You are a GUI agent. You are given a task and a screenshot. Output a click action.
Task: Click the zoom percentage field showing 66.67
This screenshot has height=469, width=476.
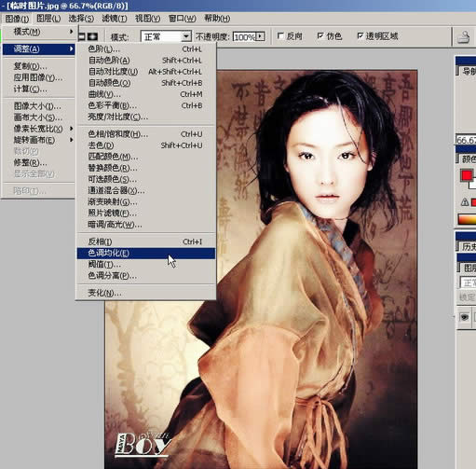(x=466, y=140)
